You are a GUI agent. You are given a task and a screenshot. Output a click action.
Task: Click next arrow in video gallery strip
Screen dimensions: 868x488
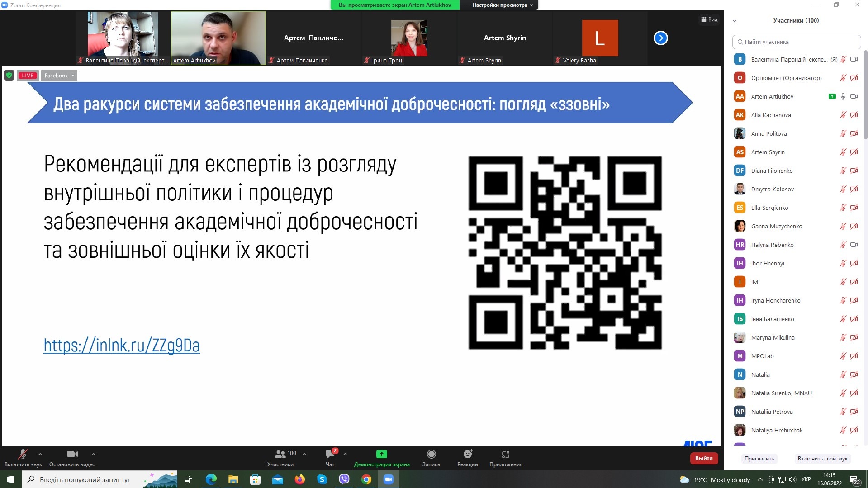click(660, 38)
